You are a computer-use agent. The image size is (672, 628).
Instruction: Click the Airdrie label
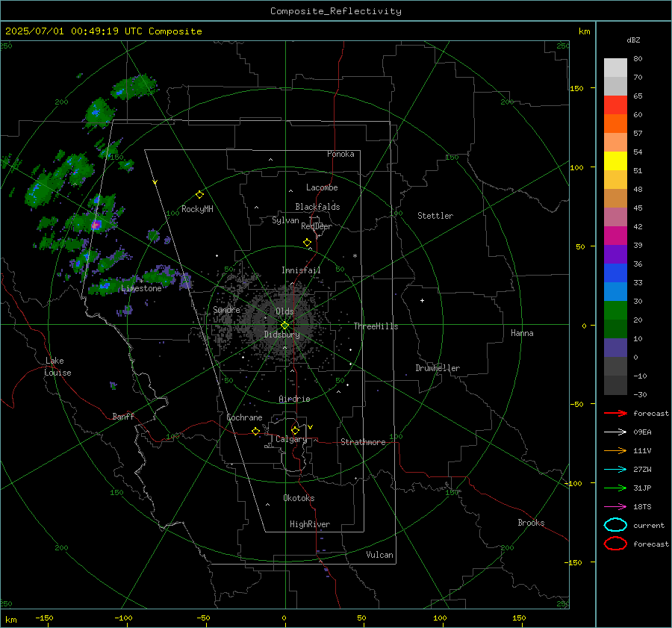click(x=294, y=399)
